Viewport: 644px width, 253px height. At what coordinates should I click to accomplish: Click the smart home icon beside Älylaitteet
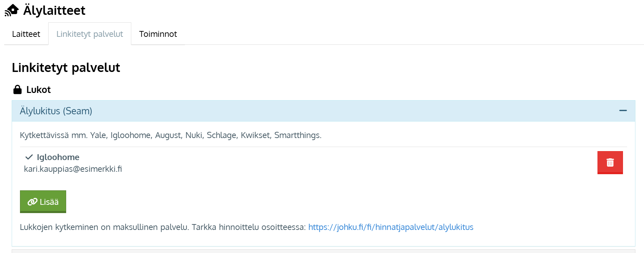[11, 10]
